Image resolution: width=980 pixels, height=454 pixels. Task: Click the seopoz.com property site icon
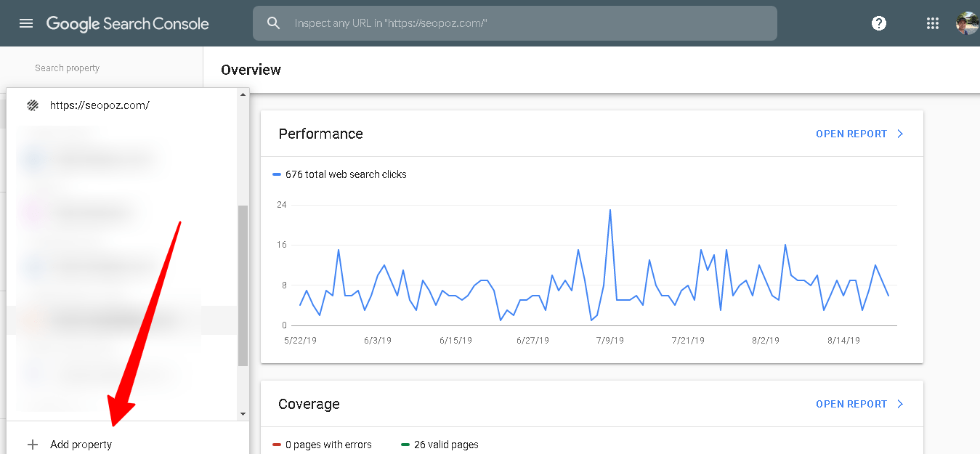(x=33, y=105)
